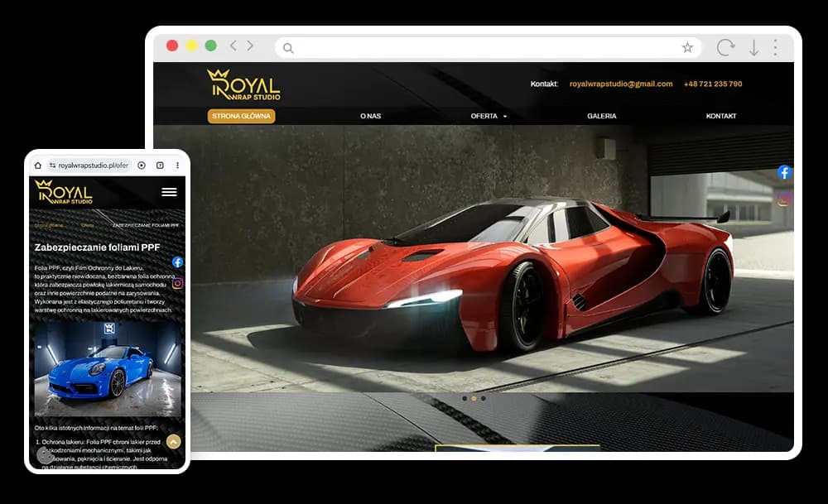Open the browser's three-dot options menu
This screenshot has width=828, height=504.
click(775, 48)
